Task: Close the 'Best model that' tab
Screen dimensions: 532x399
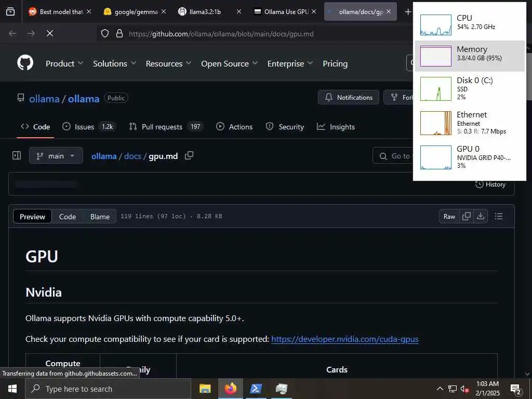Action: point(88,11)
